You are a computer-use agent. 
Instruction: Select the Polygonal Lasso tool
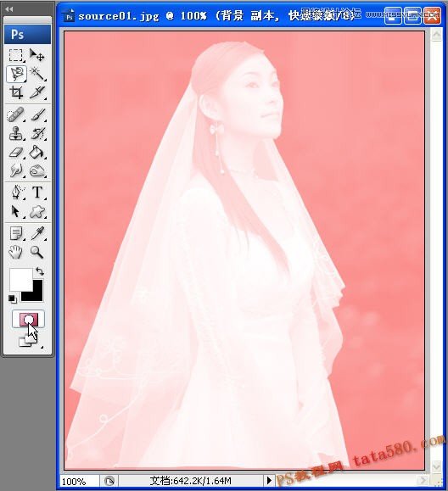(16, 74)
